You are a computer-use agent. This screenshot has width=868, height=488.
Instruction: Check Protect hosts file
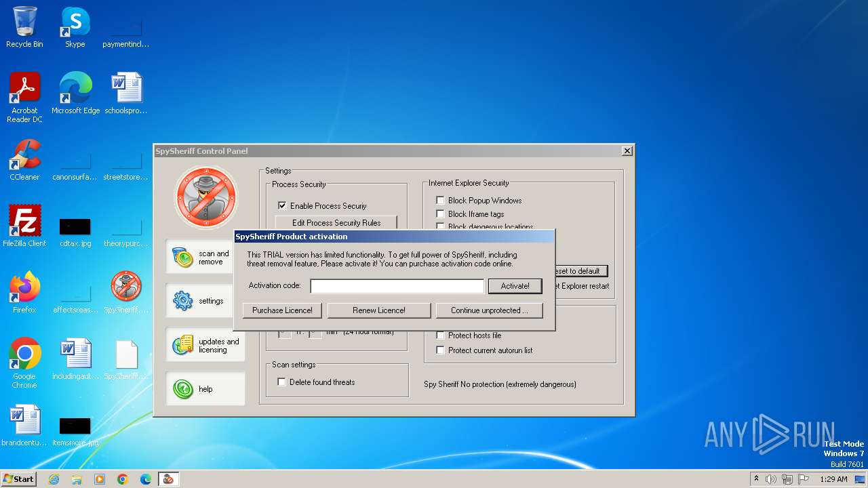440,335
